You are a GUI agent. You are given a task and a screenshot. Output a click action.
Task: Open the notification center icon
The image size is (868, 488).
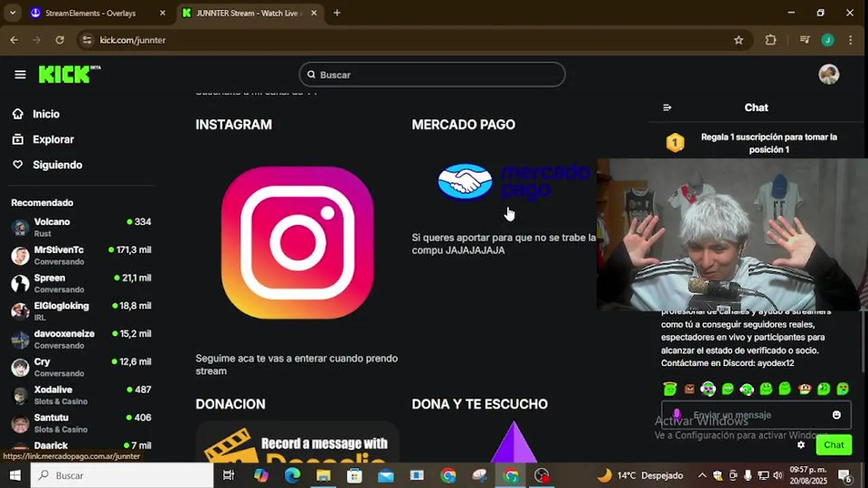(x=845, y=475)
